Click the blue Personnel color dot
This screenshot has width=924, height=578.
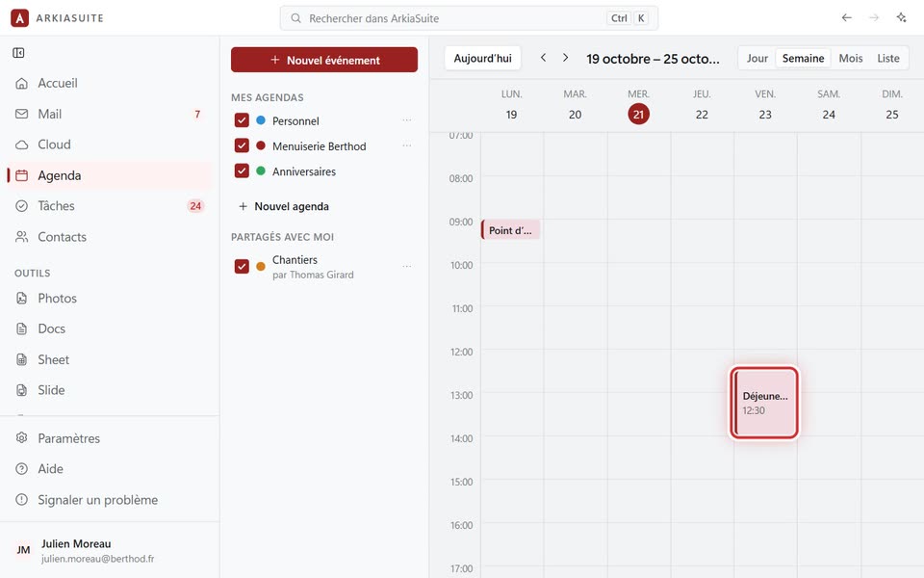click(261, 120)
